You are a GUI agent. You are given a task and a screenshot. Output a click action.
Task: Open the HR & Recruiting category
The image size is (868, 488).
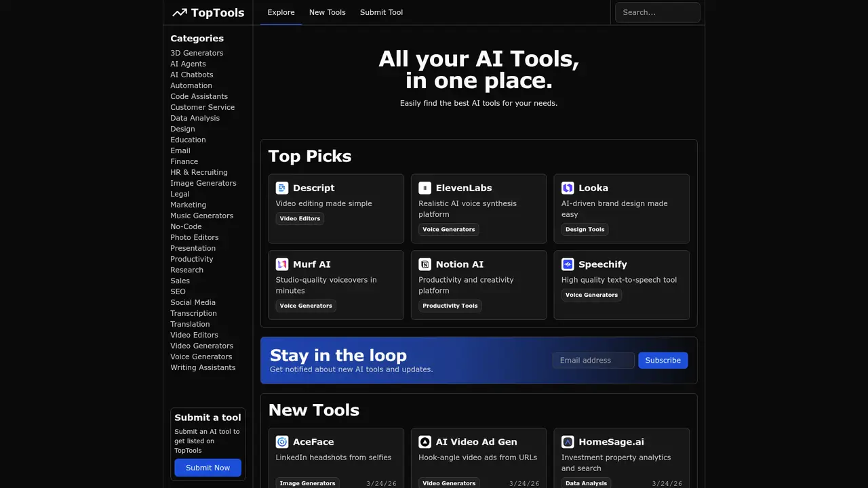[199, 172]
